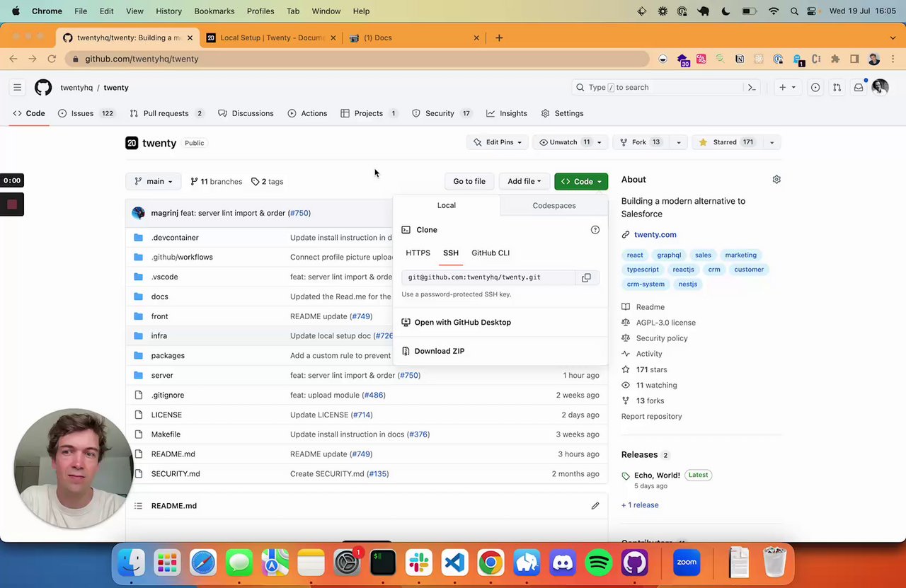Image resolution: width=906 pixels, height=588 pixels.
Task: Open the pull requests icon in GitHub header
Action: click(837, 87)
